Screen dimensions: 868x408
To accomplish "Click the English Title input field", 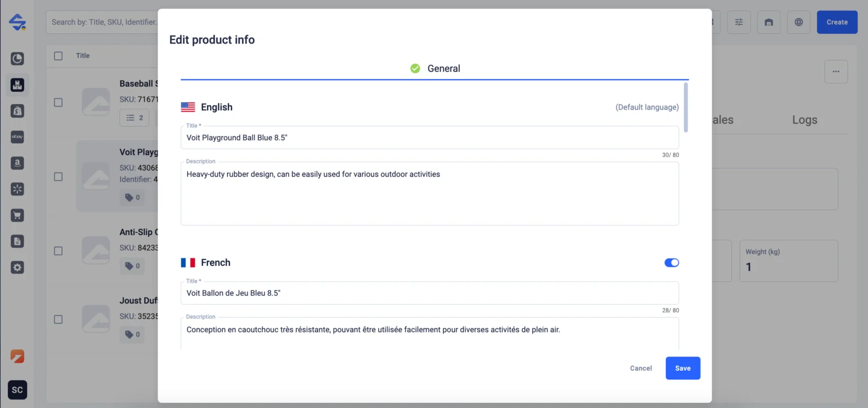I will point(429,137).
